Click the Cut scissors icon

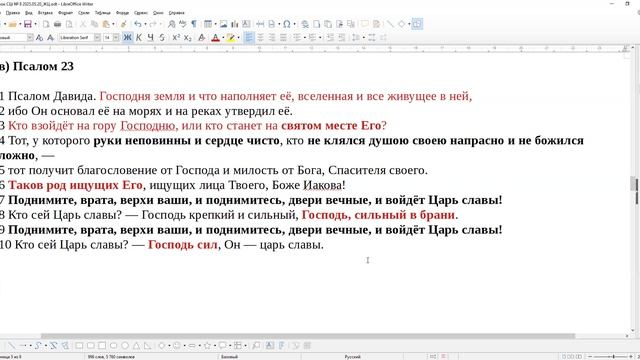(83, 24)
